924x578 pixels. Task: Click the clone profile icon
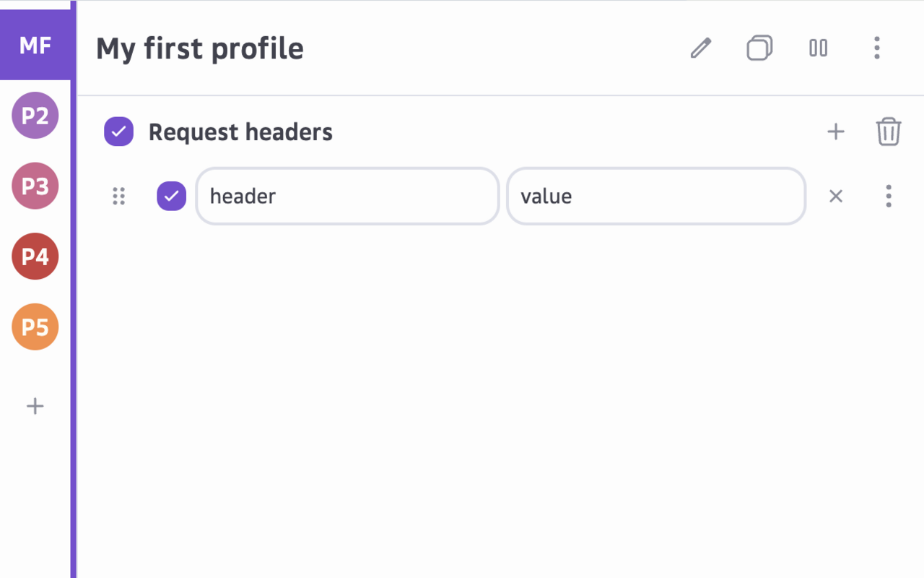coord(759,48)
